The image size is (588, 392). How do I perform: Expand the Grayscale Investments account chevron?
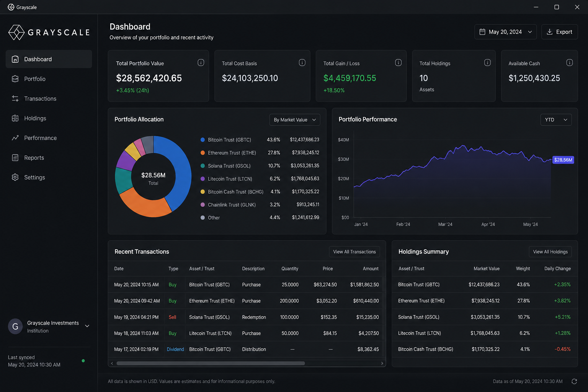tap(87, 326)
